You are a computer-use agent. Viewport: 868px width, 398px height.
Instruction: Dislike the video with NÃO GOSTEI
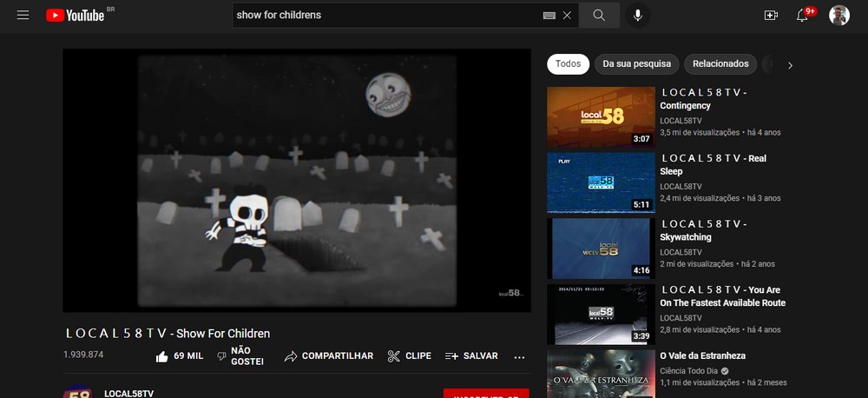240,356
